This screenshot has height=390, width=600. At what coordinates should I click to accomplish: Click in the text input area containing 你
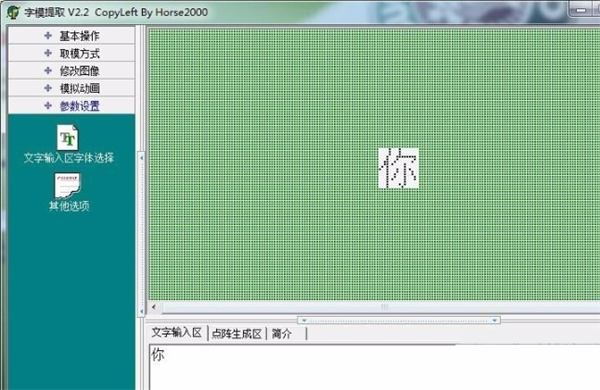pos(374,367)
